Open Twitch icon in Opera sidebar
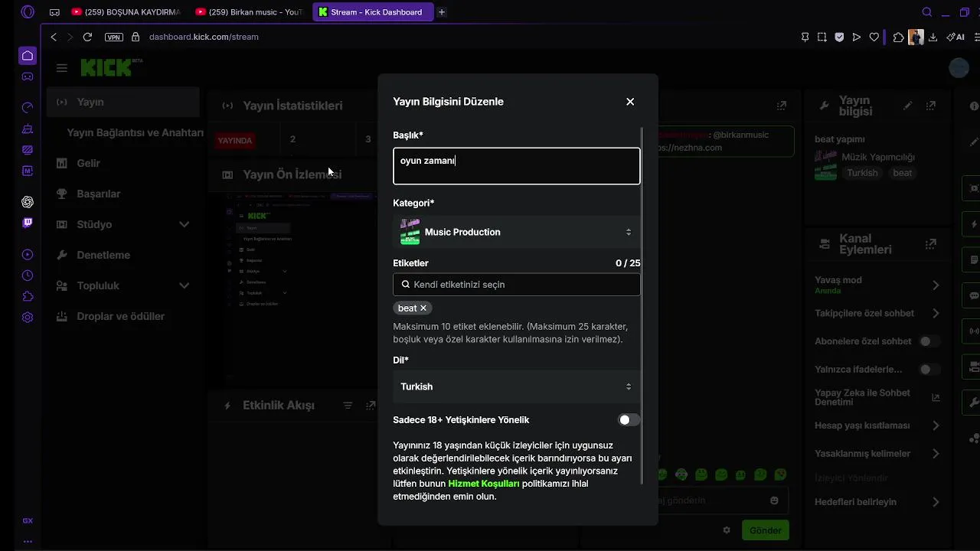Screen dimensions: 980x551 [x=28, y=223]
